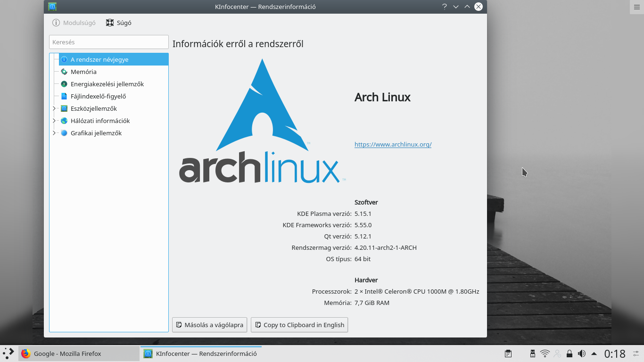Open the archlinux.org link
644x362 pixels.
tap(393, 144)
